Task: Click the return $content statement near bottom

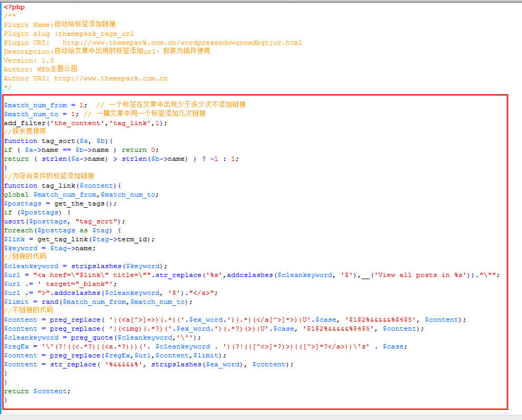Action: pos(34,391)
